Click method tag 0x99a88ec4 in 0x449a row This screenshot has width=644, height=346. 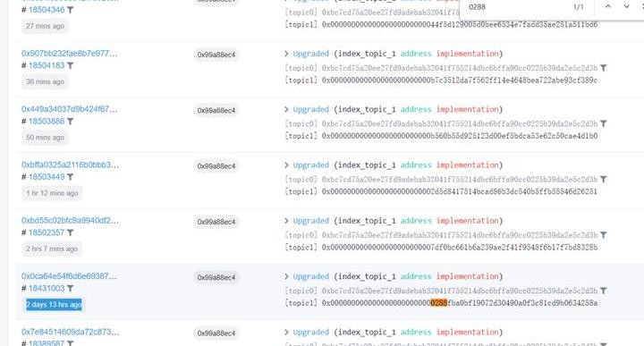coord(216,110)
